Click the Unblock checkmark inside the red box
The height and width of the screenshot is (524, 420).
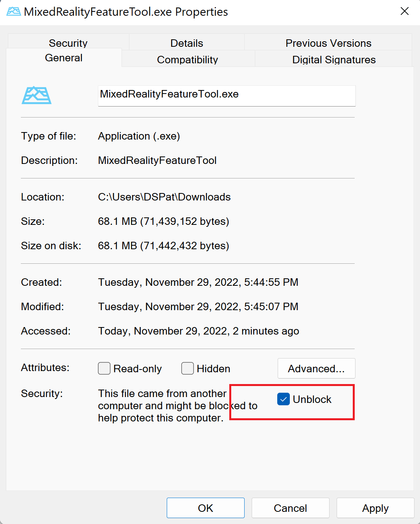pos(283,399)
